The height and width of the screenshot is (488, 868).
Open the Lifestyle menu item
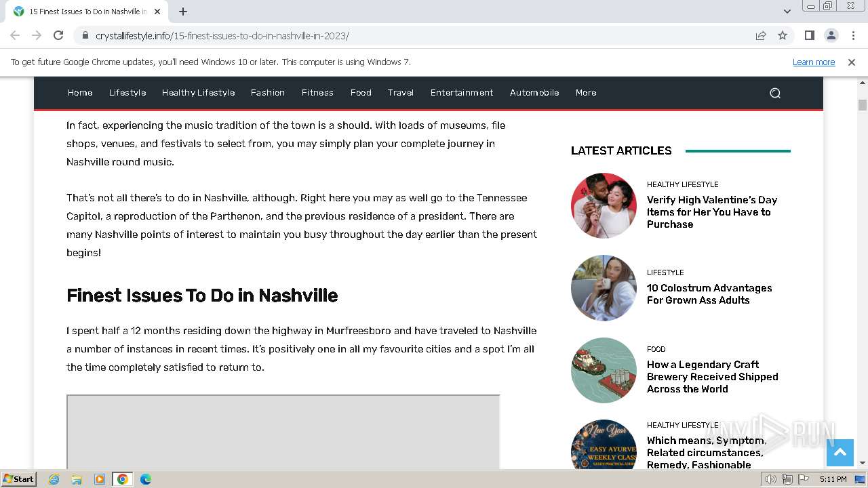click(x=127, y=93)
